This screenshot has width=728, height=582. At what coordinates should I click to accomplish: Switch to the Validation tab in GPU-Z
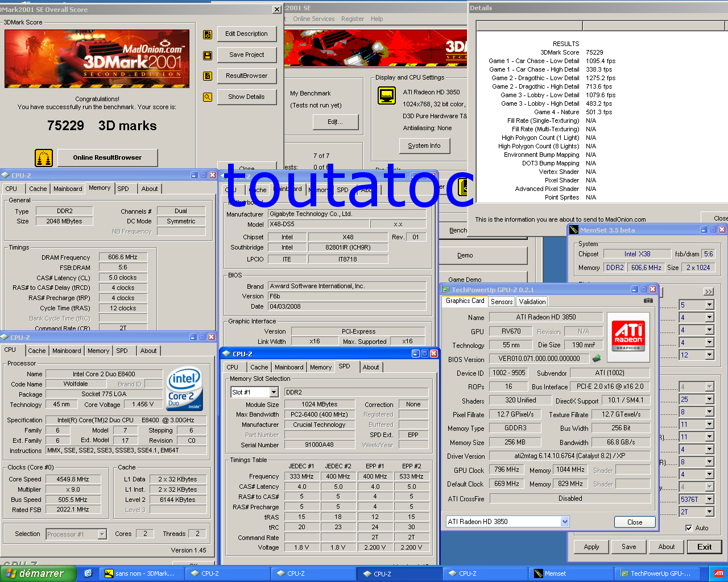(x=532, y=302)
